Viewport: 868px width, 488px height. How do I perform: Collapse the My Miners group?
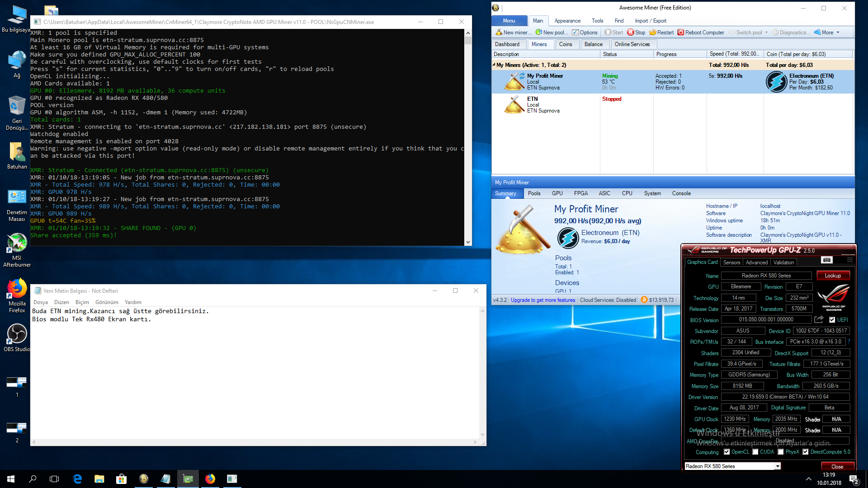coord(494,65)
